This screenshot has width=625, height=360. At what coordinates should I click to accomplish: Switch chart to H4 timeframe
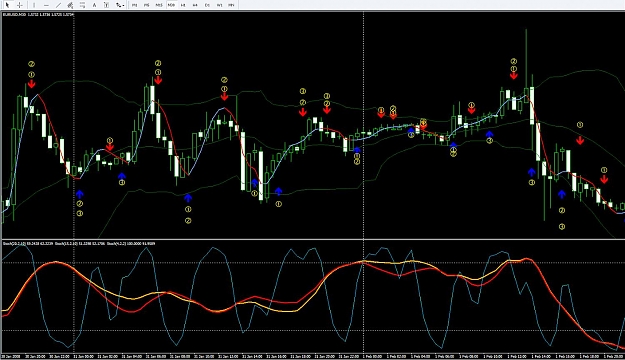coord(195,5)
